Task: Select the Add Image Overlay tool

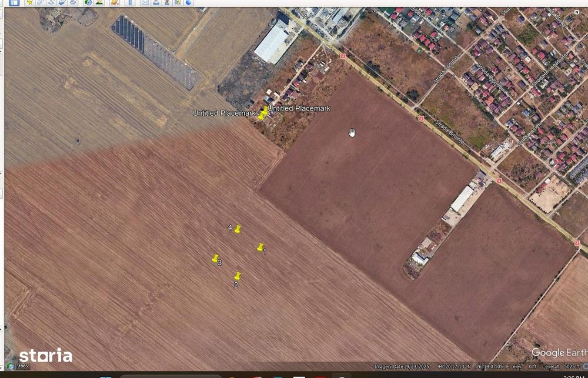Action: point(62,2)
